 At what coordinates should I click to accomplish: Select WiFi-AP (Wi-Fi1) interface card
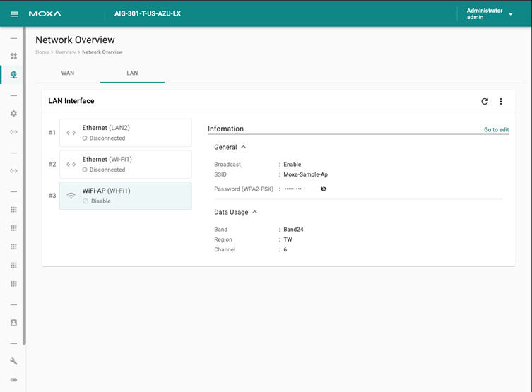point(126,196)
